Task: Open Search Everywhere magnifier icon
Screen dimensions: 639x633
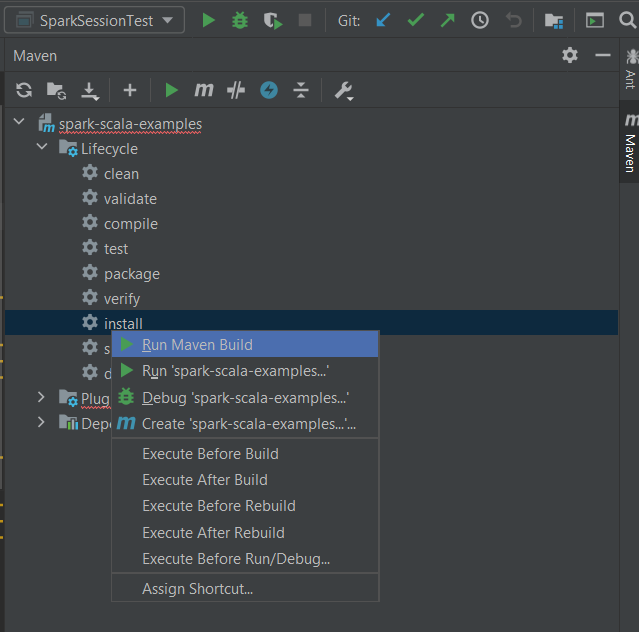Action: (x=628, y=20)
